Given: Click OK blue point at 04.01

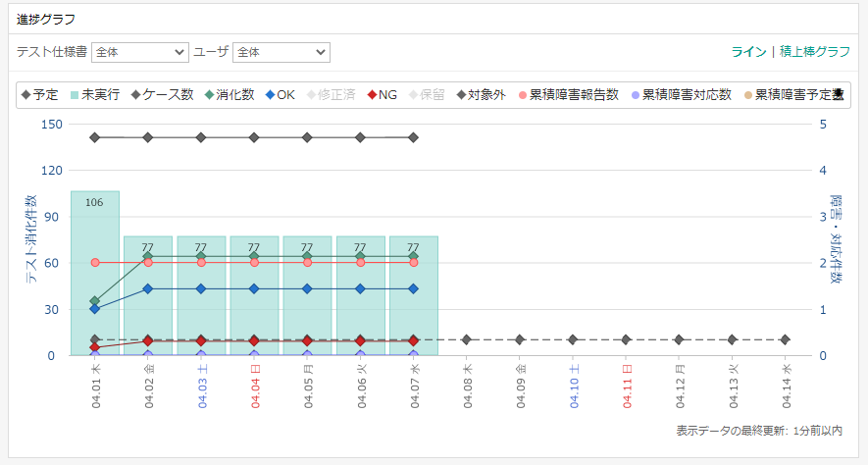Looking at the screenshot, I should point(95,309).
